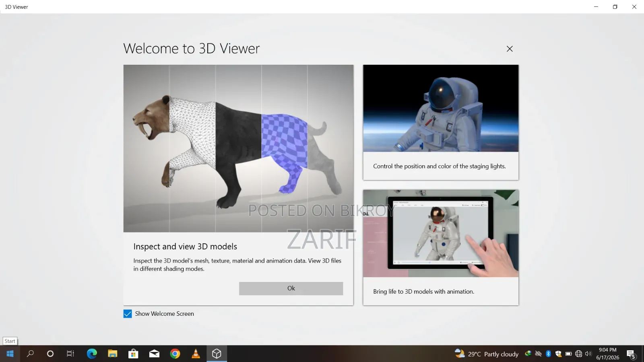Open Microsoft Store from taskbar
Screen dimensions: 644x362
tap(133, 354)
